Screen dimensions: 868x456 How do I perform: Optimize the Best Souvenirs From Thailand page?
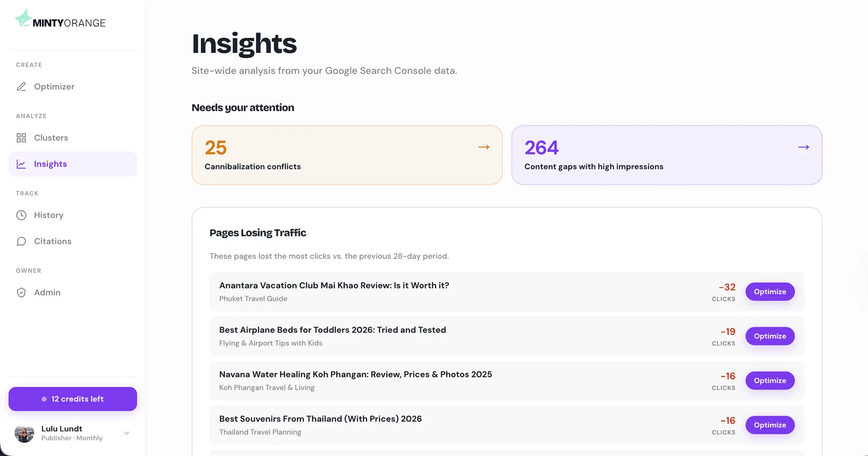770,425
